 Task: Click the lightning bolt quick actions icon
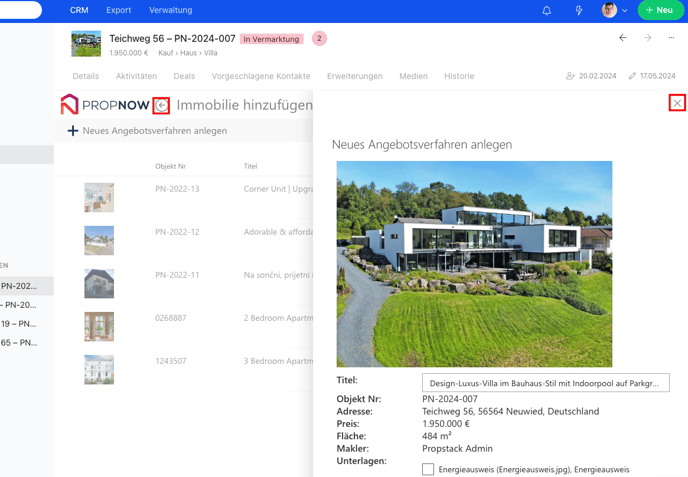pyautogui.click(x=578, y=11)
